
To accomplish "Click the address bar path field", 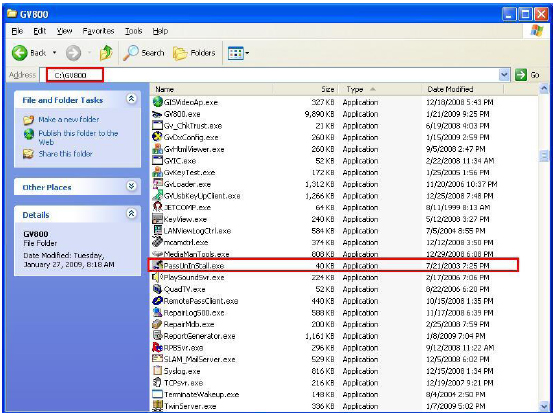I will click(269, 75).
